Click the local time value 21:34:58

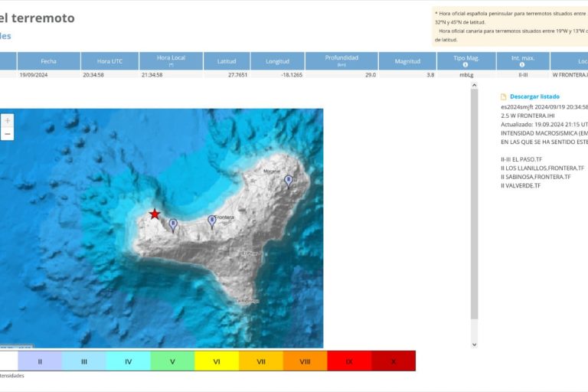pyautogui.click(x=152, y=75)
